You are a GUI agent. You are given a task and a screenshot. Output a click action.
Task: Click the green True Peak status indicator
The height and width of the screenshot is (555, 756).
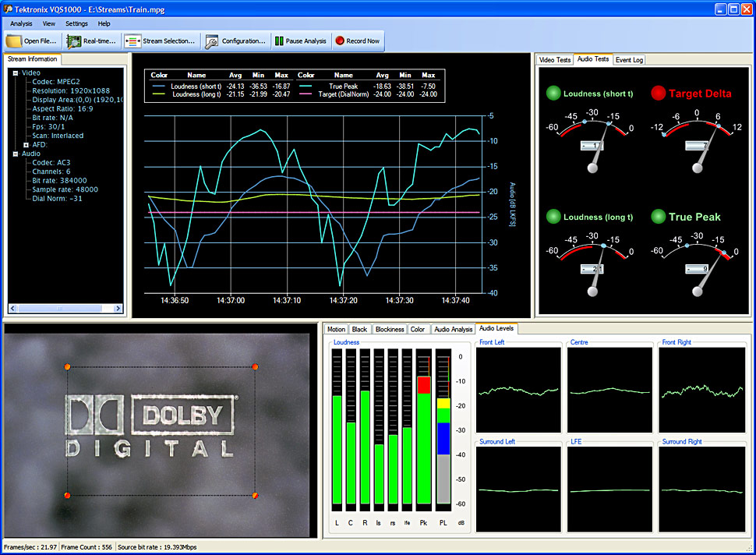[658, 217]
